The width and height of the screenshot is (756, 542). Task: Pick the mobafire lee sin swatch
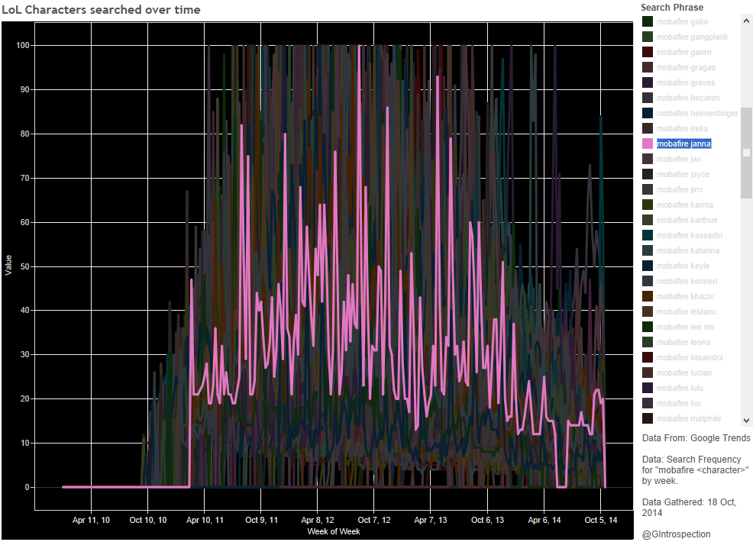(648, 327)
